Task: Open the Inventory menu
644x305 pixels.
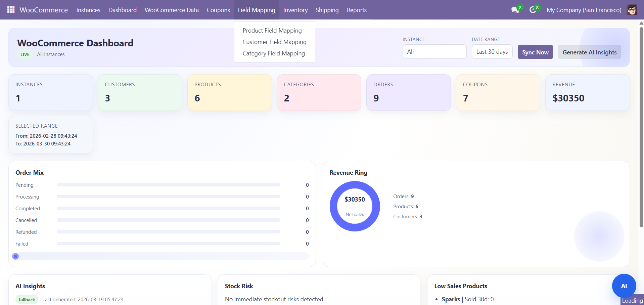Action: 295,10
